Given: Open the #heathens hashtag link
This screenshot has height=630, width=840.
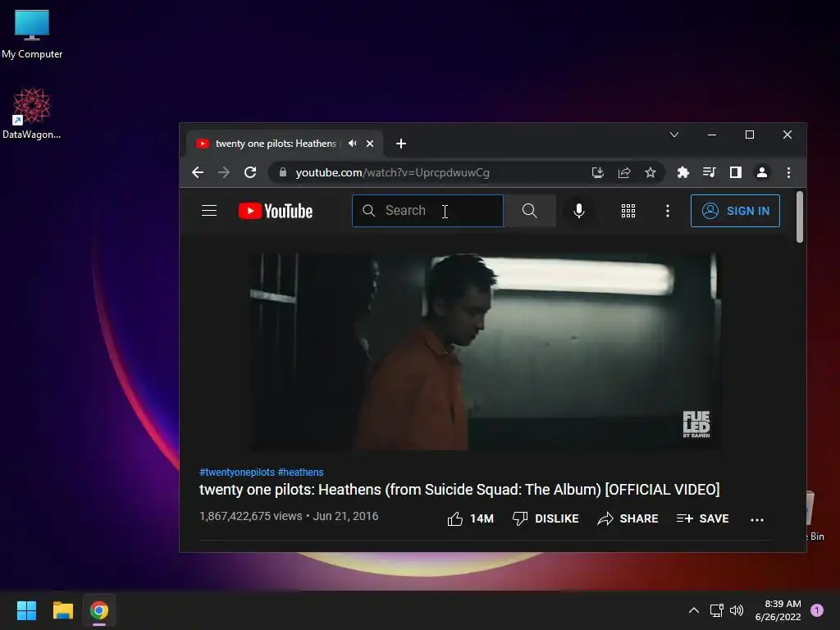Looking at the screenshot, I should pos(300,472).
